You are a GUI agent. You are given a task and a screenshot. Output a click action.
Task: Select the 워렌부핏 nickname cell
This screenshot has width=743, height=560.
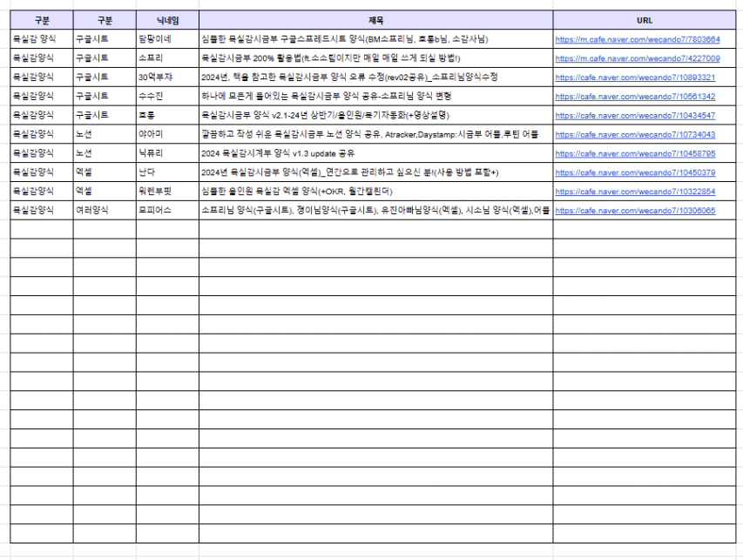coord(167,191)
